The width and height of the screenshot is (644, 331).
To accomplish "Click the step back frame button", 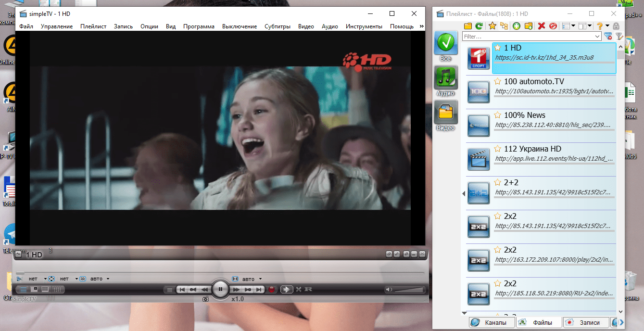I will point(193,290).
